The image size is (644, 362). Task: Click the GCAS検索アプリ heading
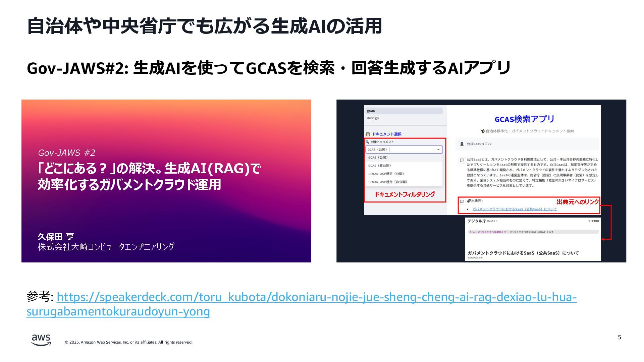(524, 119)
